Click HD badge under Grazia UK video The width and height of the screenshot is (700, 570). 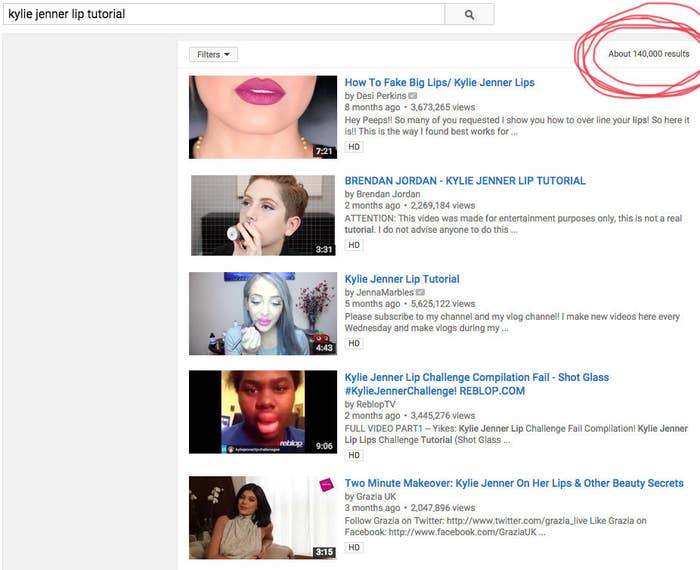tap(354, 547)
